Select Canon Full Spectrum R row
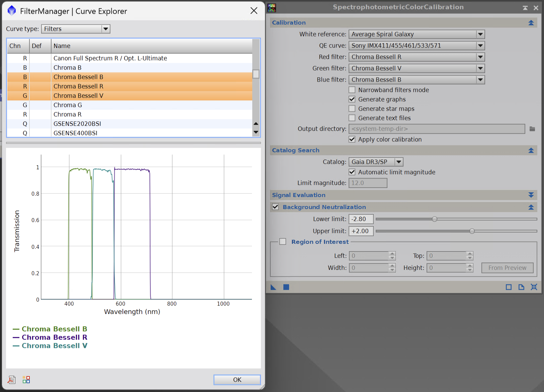This screenshot has height=392, width=544. pyautogui.click(x=129, y=58)
